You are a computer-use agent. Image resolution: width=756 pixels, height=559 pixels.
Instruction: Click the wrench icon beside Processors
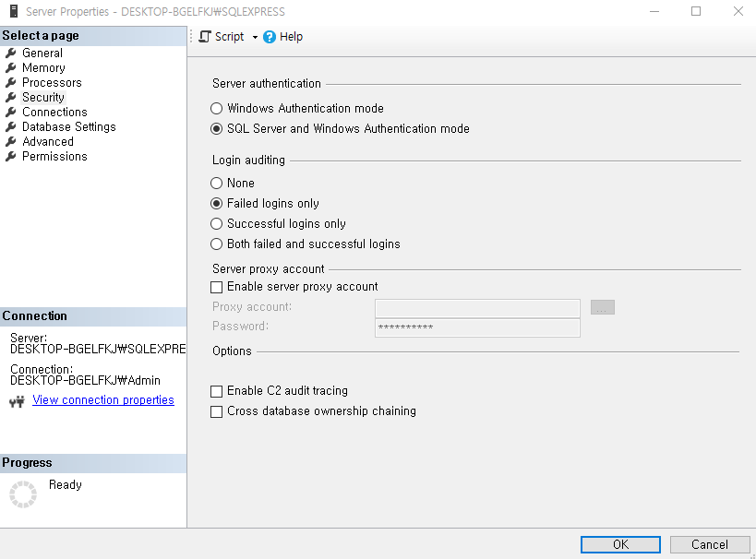10,82
